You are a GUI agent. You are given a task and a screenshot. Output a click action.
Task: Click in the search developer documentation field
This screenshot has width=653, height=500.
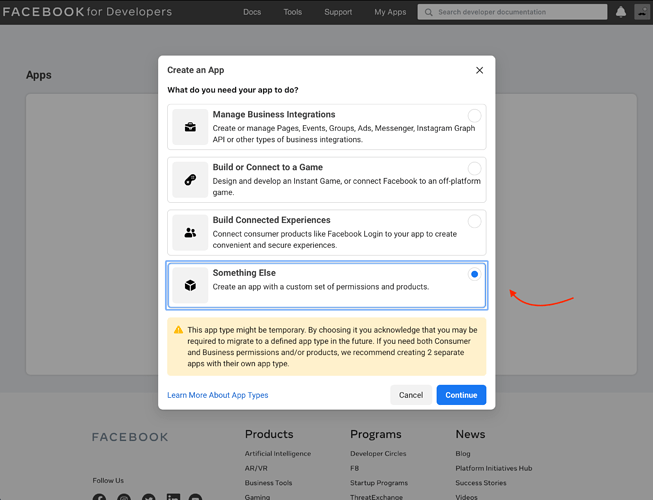coord(512,12)
